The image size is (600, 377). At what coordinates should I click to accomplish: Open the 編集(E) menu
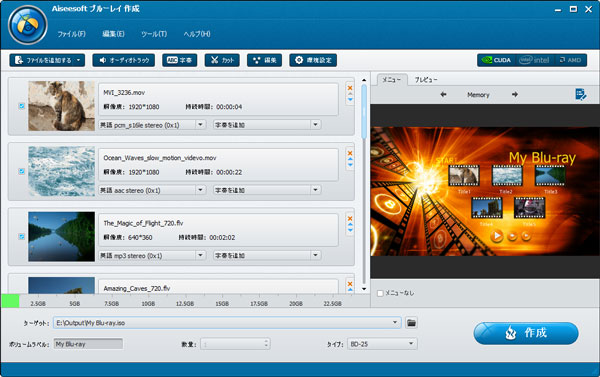113,34
